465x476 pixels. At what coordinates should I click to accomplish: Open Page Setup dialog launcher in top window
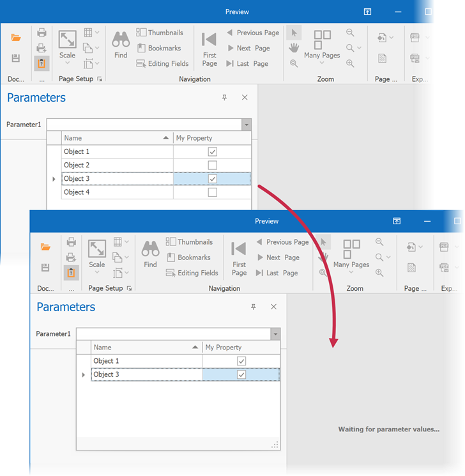click(100, 79)
